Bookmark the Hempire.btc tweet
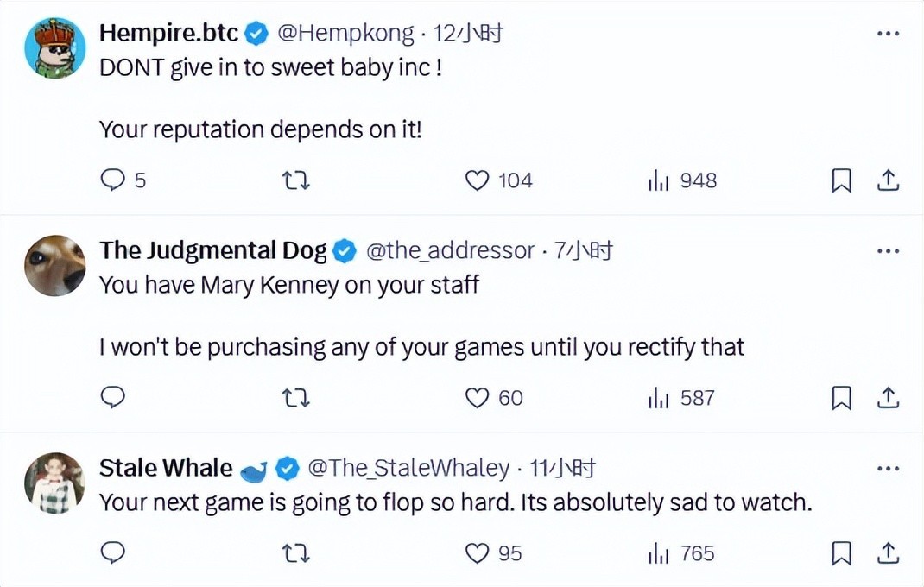This screenshot has width=924, height=587. click(841, 180)
